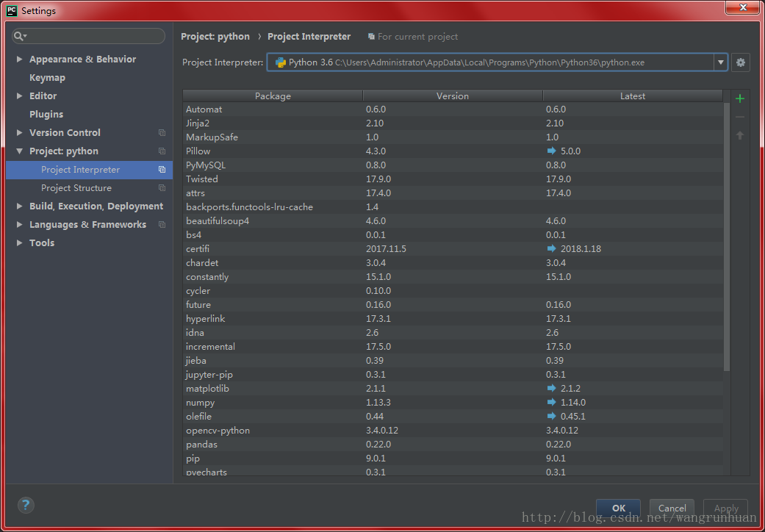
Task: Click the Pillow update arrow icon
Action: 552,151
